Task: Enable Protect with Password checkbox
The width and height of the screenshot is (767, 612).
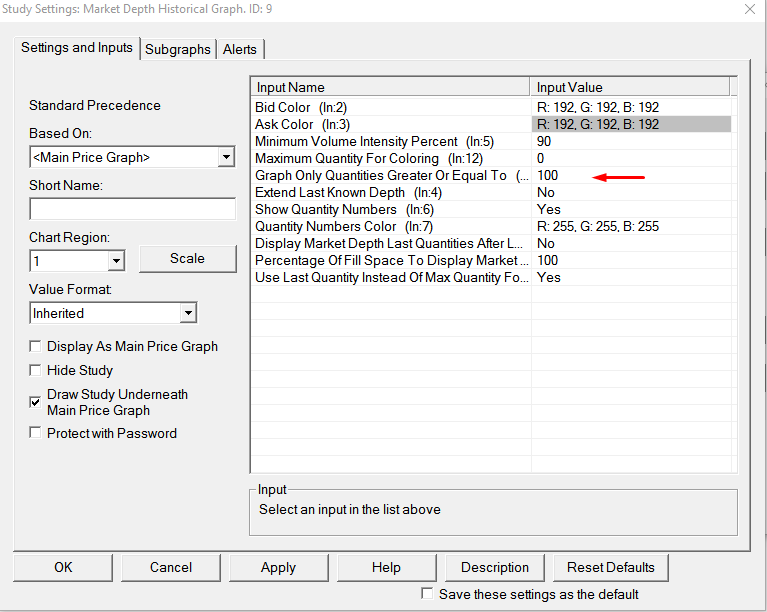Action: coord(35,433)
